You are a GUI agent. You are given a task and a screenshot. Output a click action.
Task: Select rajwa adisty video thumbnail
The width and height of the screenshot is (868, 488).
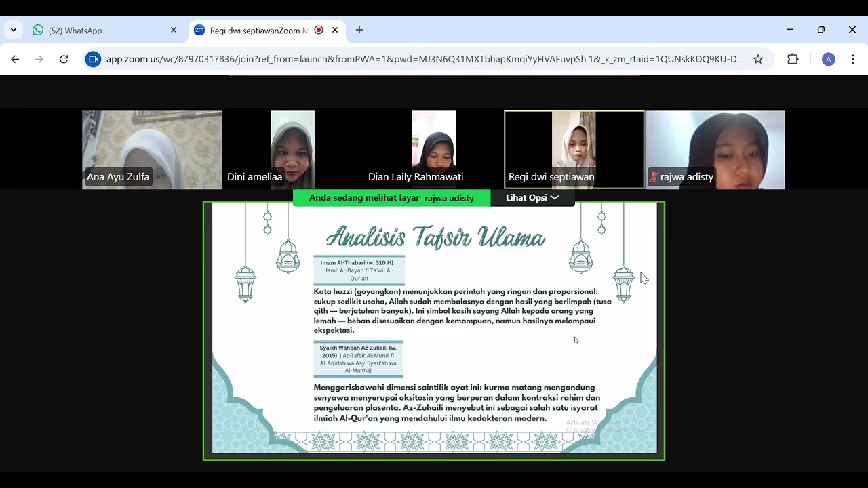click(715, 150)
